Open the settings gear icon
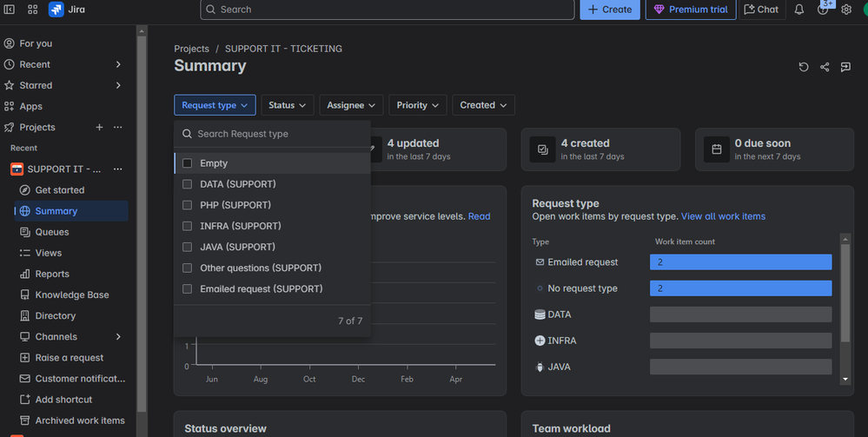 tap(846, 10)
